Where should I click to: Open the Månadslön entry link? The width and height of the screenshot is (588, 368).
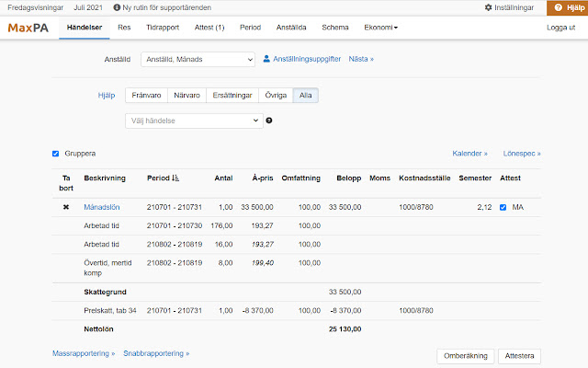[102, 207]
